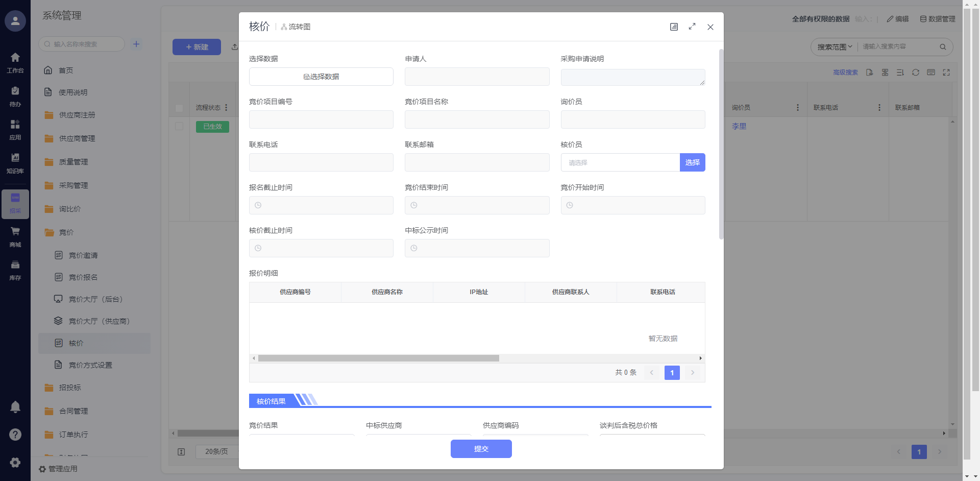The width and height of the screenshot is (980, 481).
Task: Open the 搜索范围 dropdown
Action: (x=835, y=47)
